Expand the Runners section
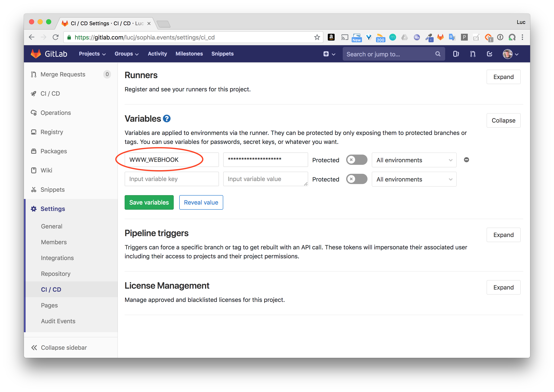This screenshot has width=554, height=392. 503,77
